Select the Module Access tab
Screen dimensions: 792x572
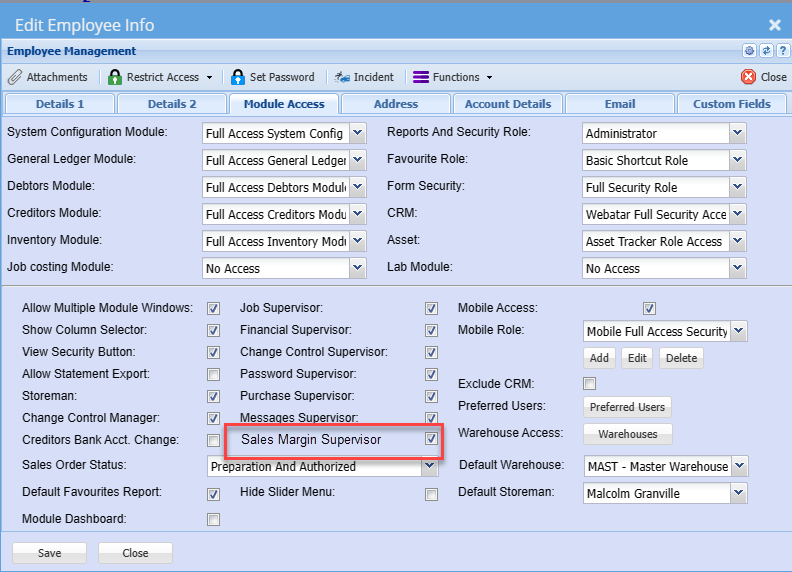click(284, 104)
